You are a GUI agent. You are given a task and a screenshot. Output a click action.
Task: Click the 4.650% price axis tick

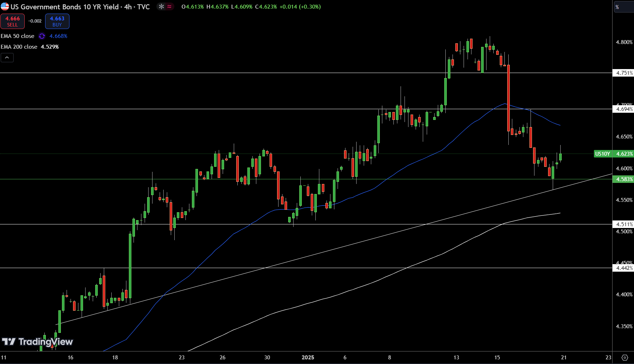click(624, 137)
